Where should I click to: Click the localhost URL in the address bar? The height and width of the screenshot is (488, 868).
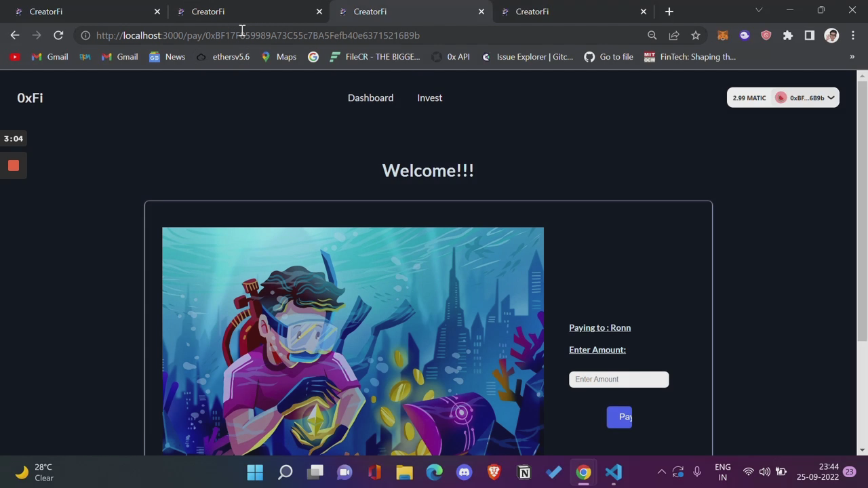pyautogui.click(x=258, y=35)
